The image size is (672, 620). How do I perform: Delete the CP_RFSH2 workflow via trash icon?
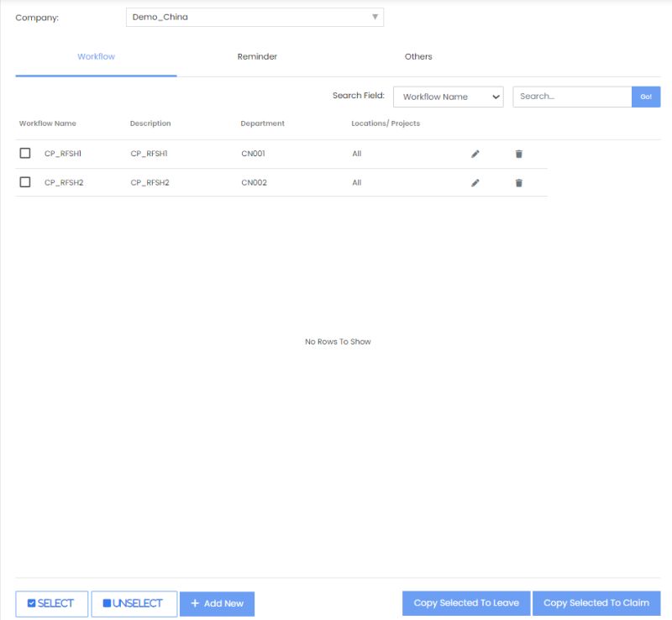(x=518, y=183)
